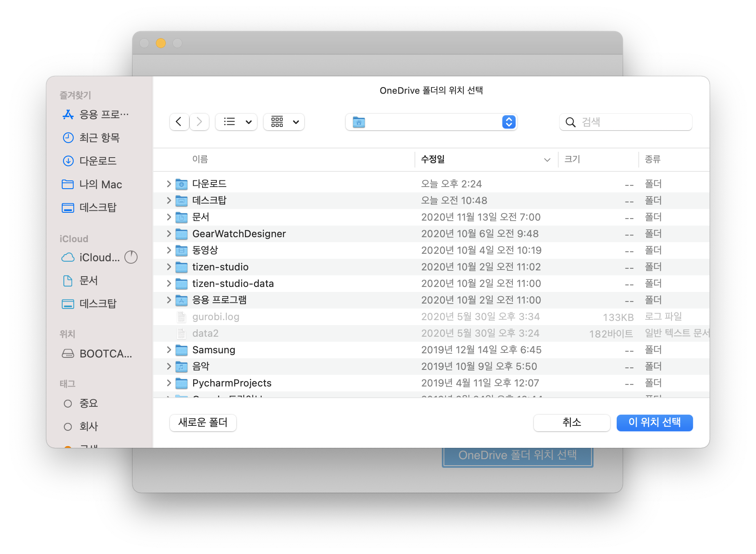
Task: Click the 새로운 폴더 button
Action: 203,423
